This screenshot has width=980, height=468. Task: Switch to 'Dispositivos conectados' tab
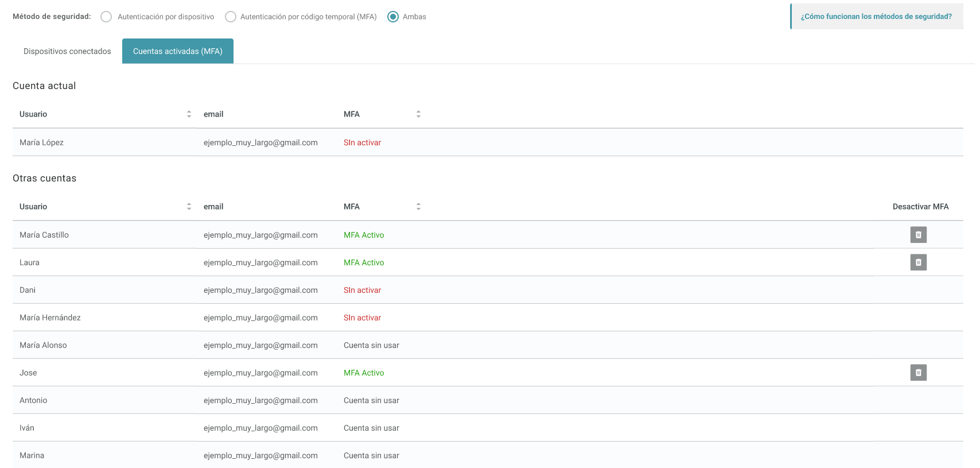click(67, 51)
